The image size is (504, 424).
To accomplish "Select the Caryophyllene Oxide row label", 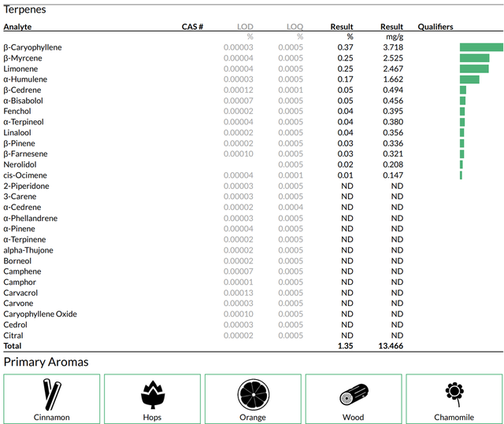I will click(40, 314).
